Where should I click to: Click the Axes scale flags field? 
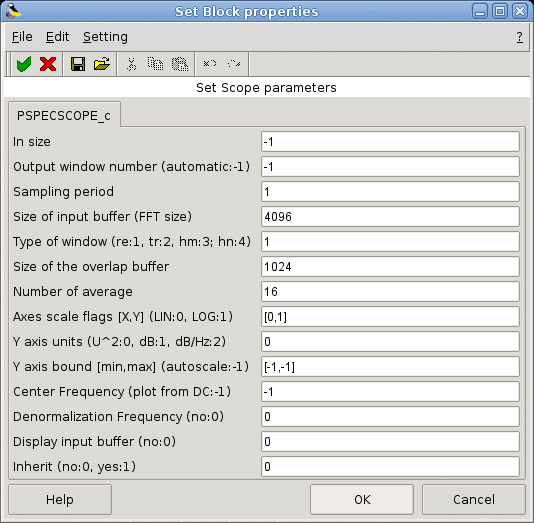coord(390,317)
